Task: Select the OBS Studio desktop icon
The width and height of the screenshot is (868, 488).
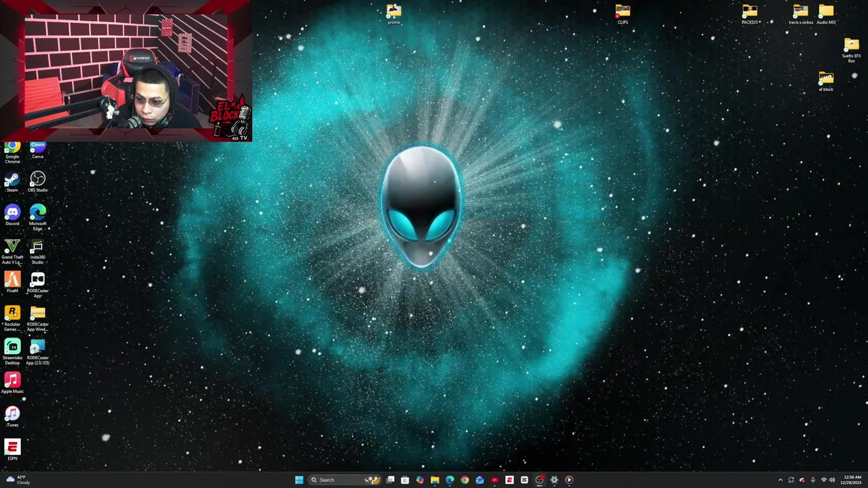Action: (x=37, y=182)
